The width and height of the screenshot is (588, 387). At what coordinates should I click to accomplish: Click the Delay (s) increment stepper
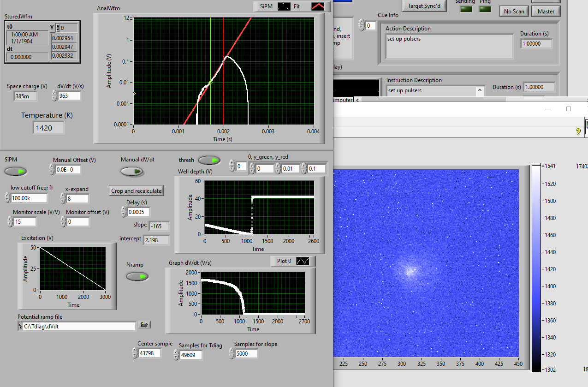pyautogui.click(x=123, y=209)
